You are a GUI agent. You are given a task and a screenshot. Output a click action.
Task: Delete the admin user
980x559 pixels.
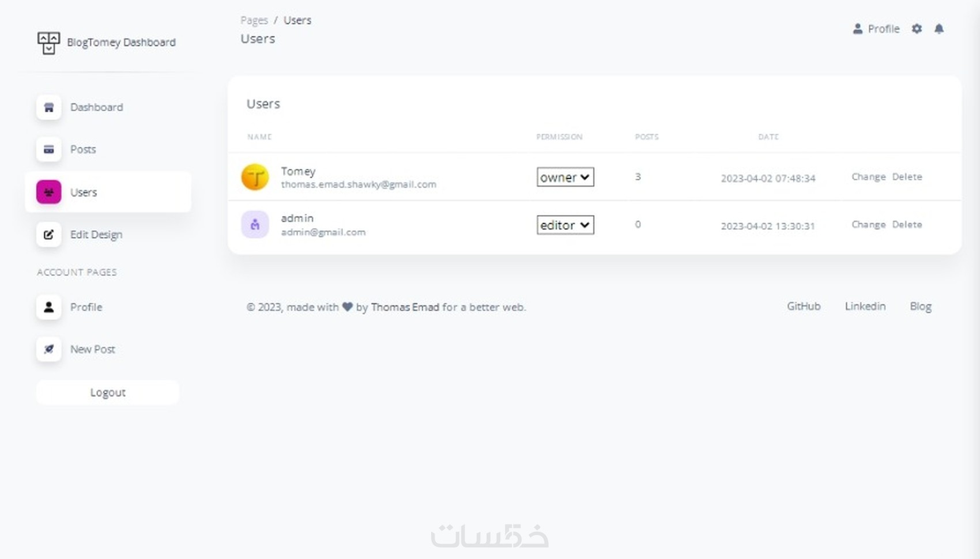tap(907, 225)
